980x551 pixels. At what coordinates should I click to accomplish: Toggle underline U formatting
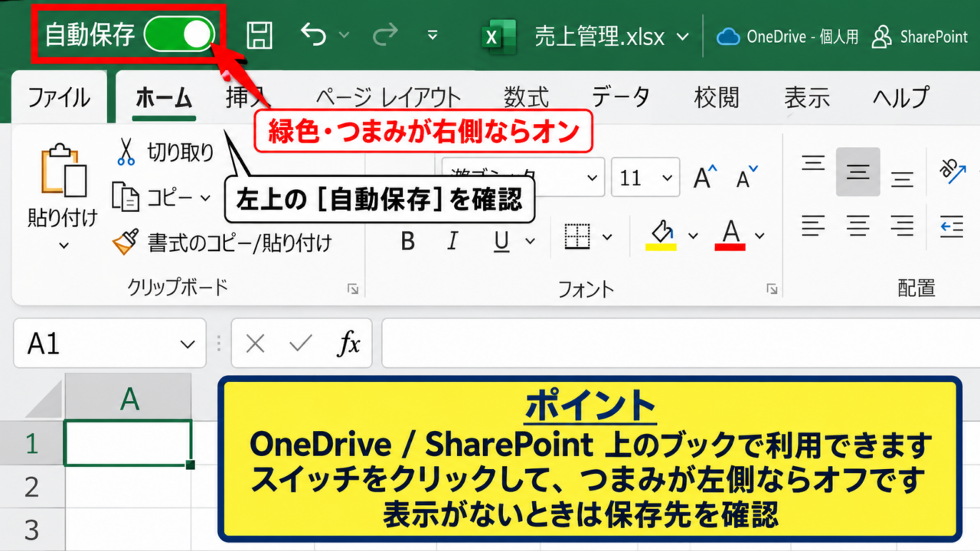[x=501, y=242]
